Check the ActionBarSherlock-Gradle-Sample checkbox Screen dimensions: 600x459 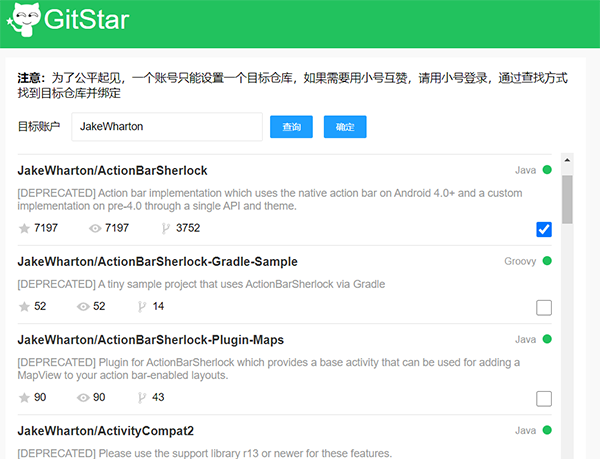pos(544,308)
